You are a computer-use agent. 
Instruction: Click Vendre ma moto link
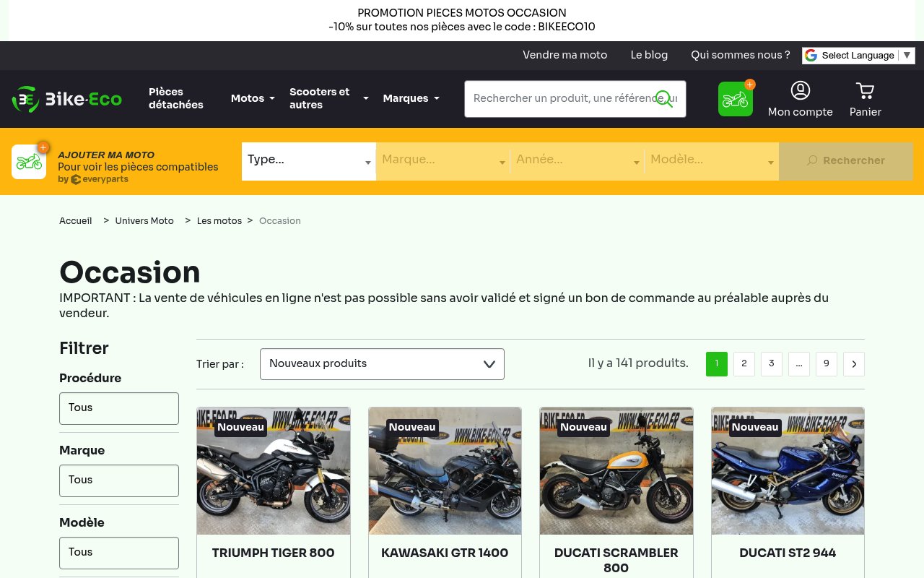click(565, 55)
